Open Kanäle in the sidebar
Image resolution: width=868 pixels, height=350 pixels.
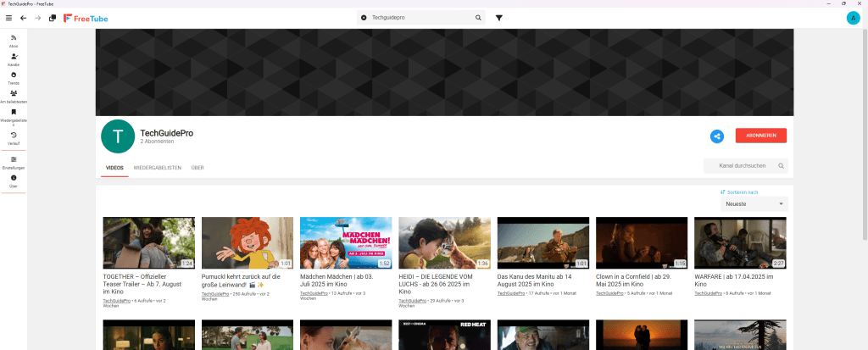point(14,59)
